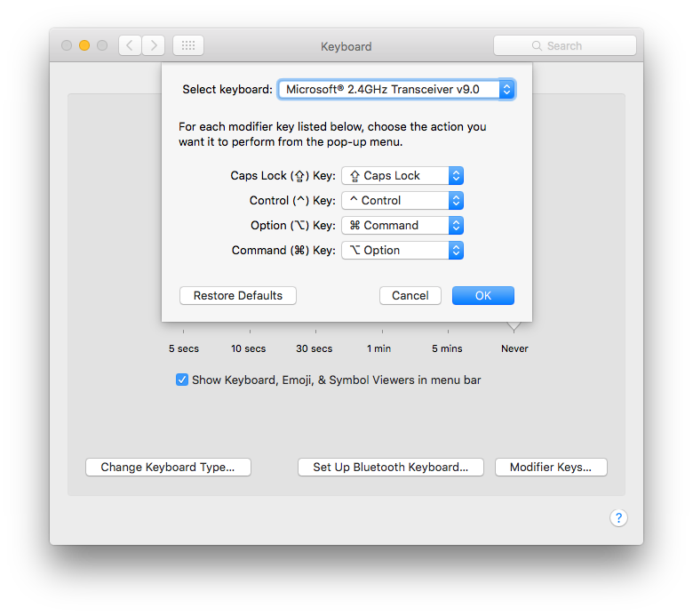This screenshot has height=616, width=693.
Task: Open the help question mark button
Action: coord(618,517)
